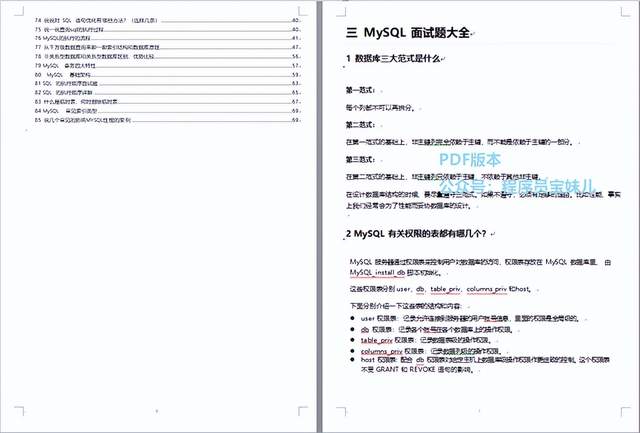Go to contents entry 79 MySQL
The height and width of the screenshot is (433, 640).
(x=167, y=65)
